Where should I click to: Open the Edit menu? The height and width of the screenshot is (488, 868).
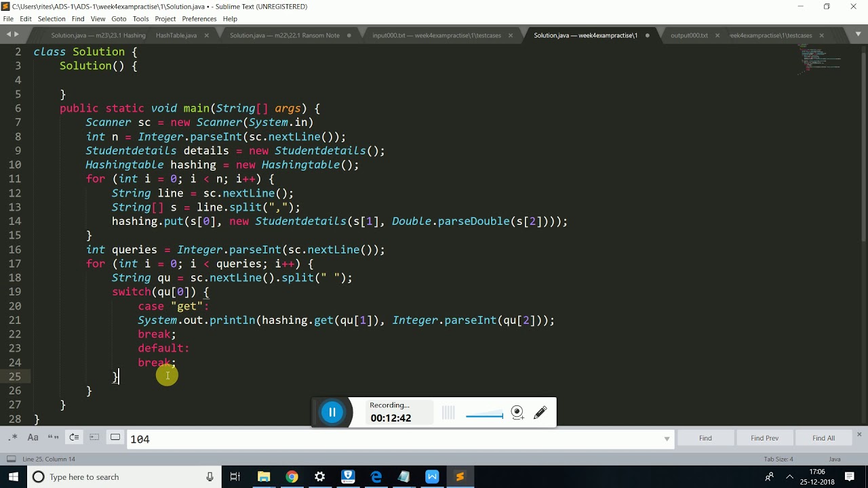pos(26,19)
